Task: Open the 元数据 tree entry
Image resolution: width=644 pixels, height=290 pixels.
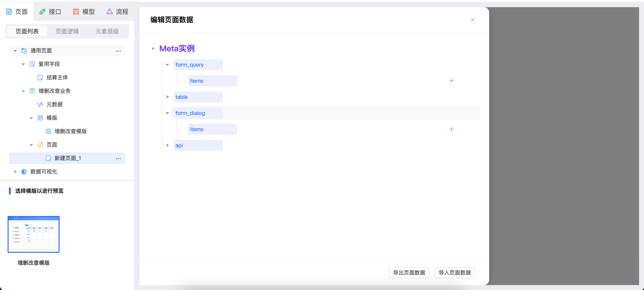Action: 55,105
